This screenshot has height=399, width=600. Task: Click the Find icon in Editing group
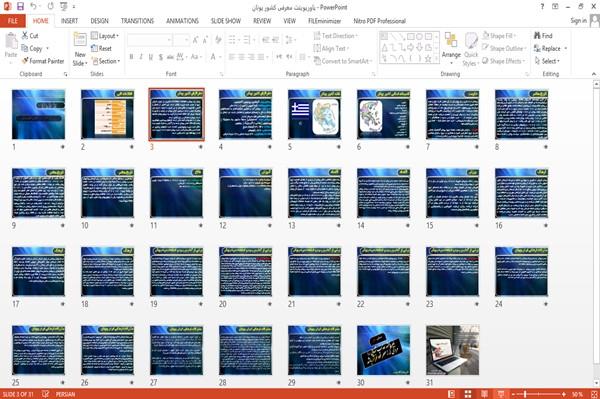point(543,36)
